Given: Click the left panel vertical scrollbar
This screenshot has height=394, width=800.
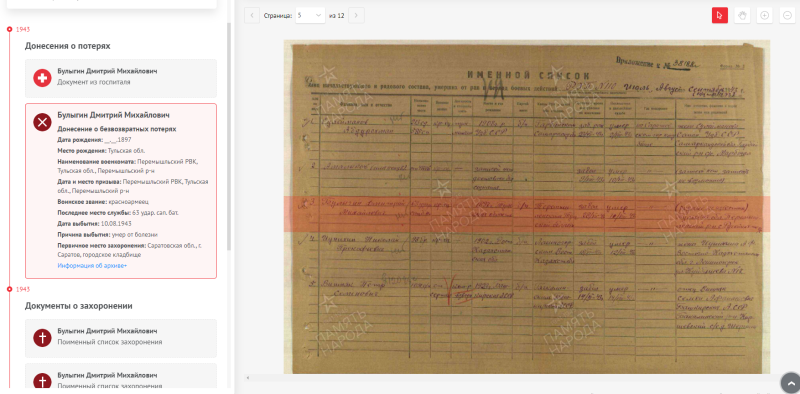Looking at the screenshot, I should (229, 137).
